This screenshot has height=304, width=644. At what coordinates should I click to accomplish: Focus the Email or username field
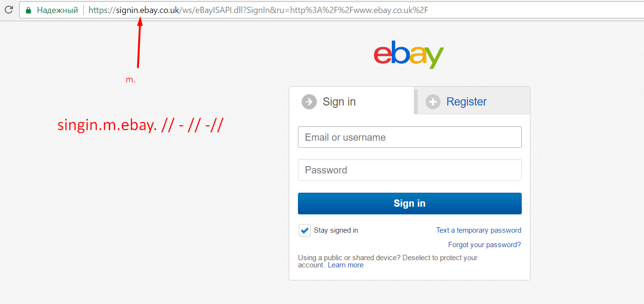point(410,137)
